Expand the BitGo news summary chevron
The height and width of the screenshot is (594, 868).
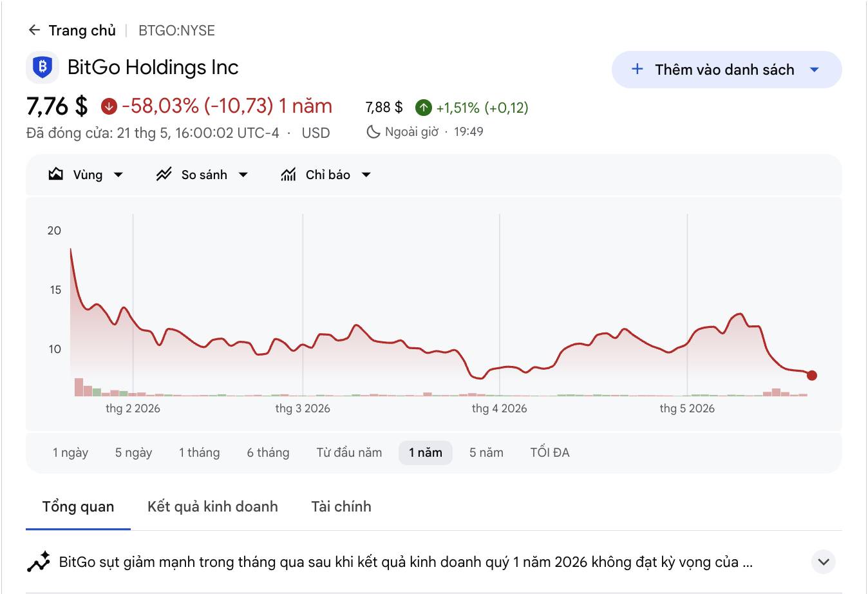tap(823, 562)
